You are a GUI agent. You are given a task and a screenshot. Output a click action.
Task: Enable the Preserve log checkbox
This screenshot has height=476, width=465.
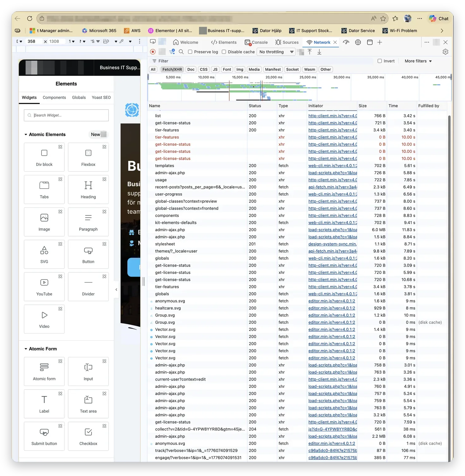point(190,52)
